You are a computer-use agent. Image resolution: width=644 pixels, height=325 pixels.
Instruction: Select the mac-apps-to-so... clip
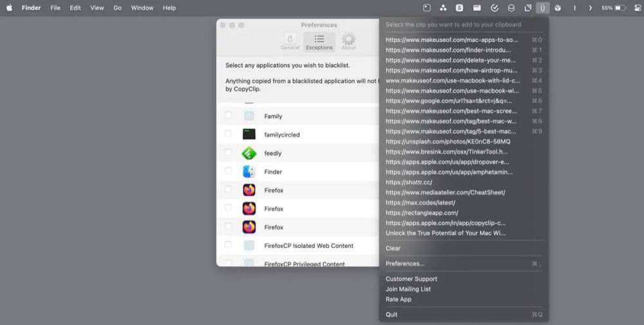[464, 40]
